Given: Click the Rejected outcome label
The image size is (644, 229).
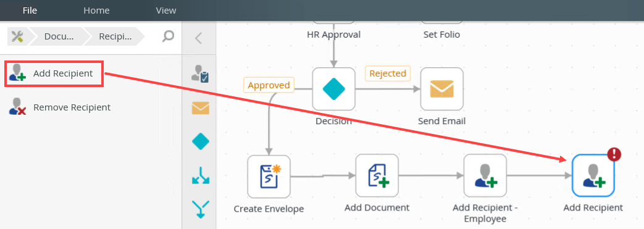Looking at the screenshot, I should (x=388, y=73).
